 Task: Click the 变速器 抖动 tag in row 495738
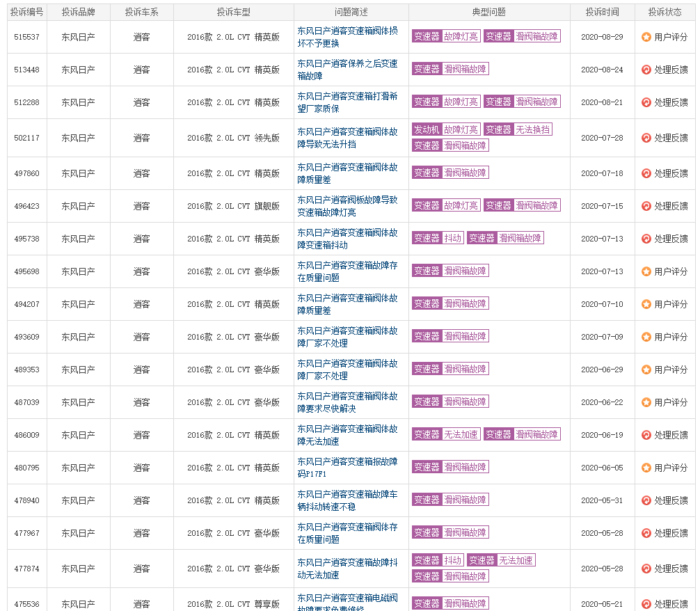click(x=438, y=238)
